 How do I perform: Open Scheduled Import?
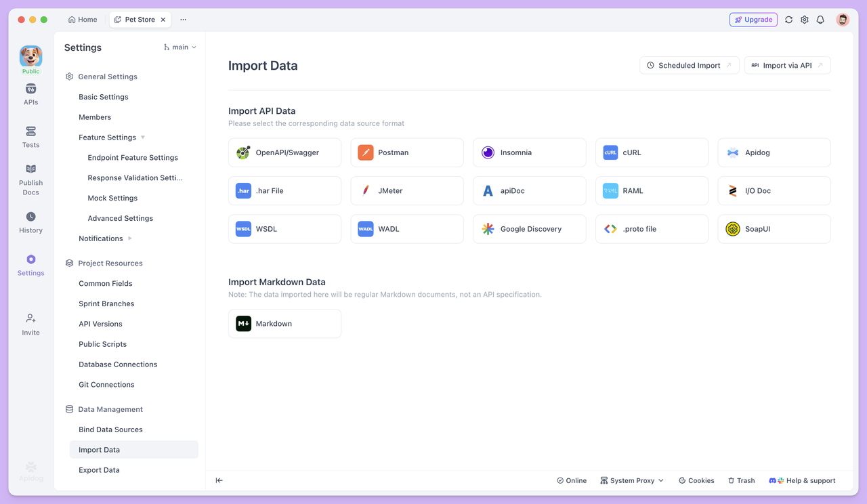[x=689, y=65]
